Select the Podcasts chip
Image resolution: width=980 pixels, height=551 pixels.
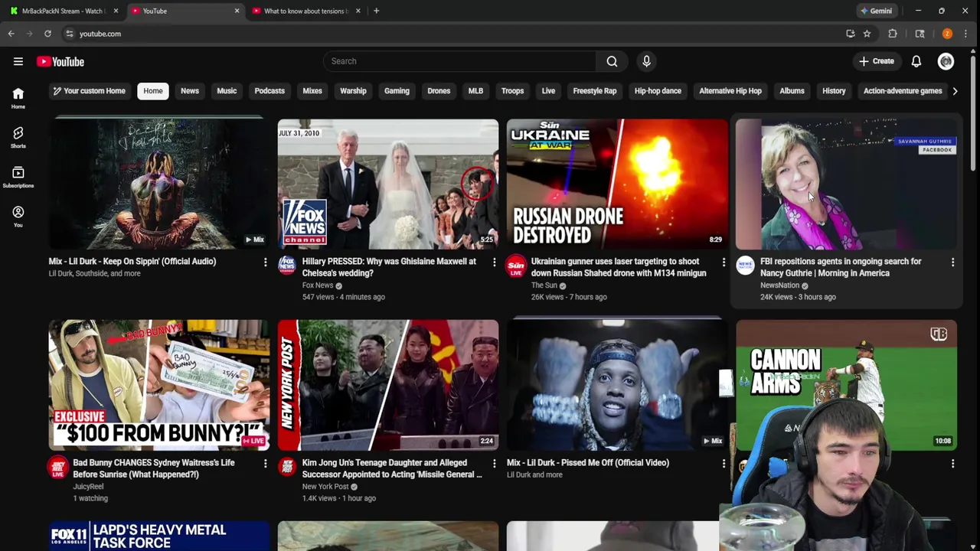[x=269, y=91]
